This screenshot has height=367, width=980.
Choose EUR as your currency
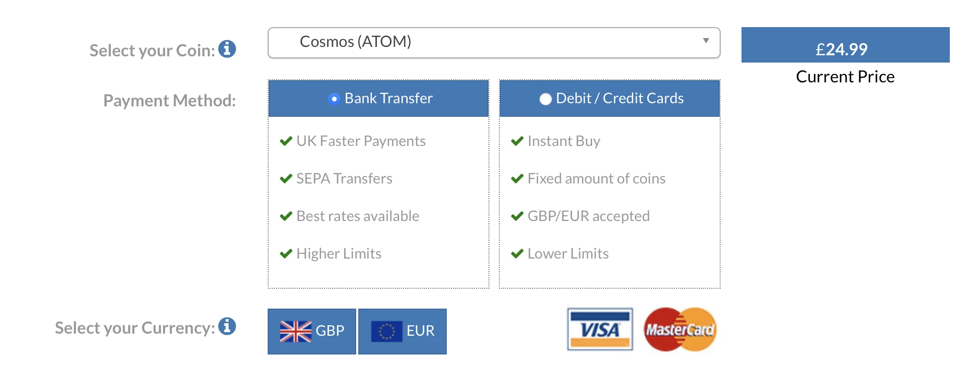click(x=403, y=331)
